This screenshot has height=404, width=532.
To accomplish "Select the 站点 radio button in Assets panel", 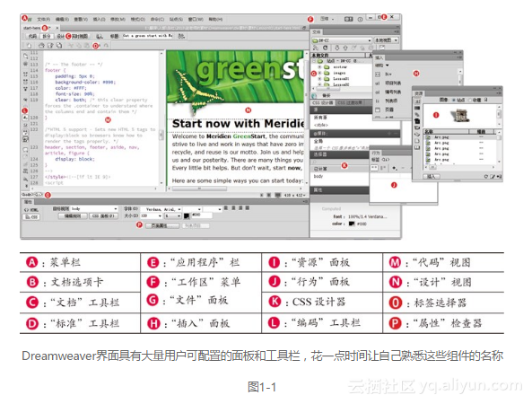I will pos(454,100).
